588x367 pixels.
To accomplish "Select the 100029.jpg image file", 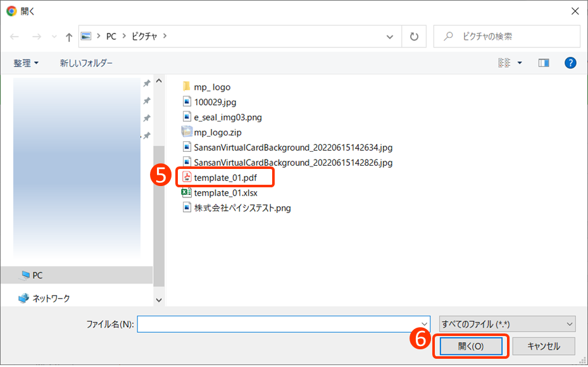I will pyautogui.click(x=215, y=102).
